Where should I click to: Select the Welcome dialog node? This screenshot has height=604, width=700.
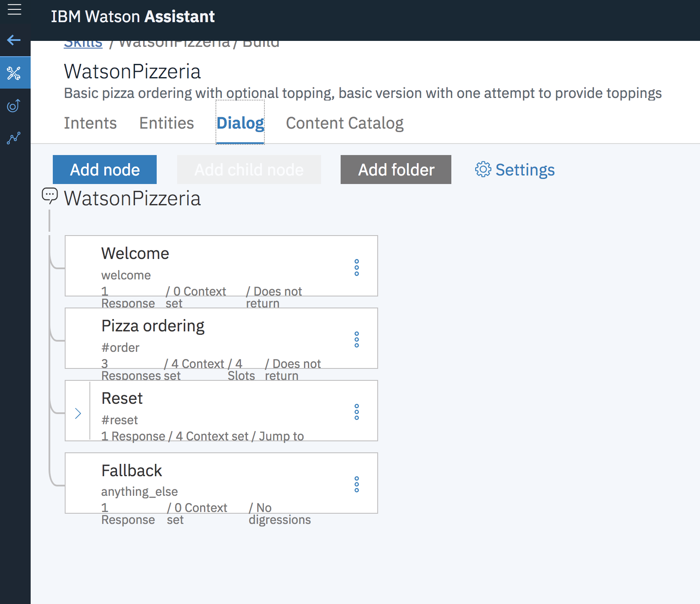pyautogui.click(x=221, y=266)
